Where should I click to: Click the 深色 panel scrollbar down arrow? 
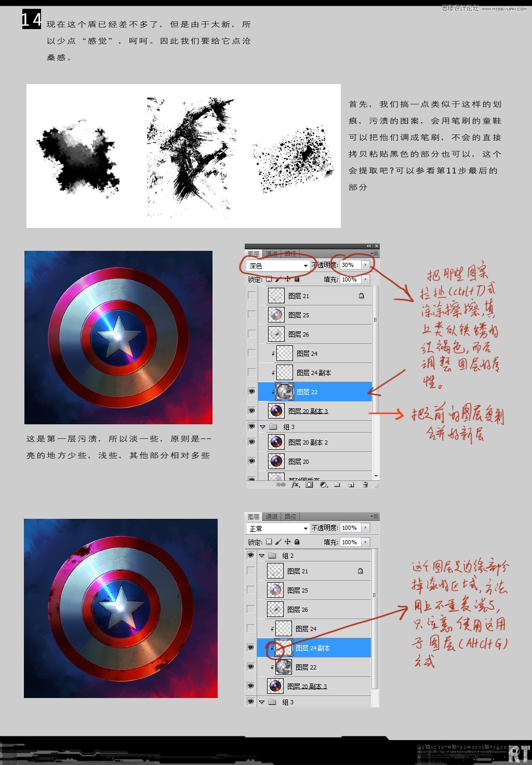tap(376, 475)
